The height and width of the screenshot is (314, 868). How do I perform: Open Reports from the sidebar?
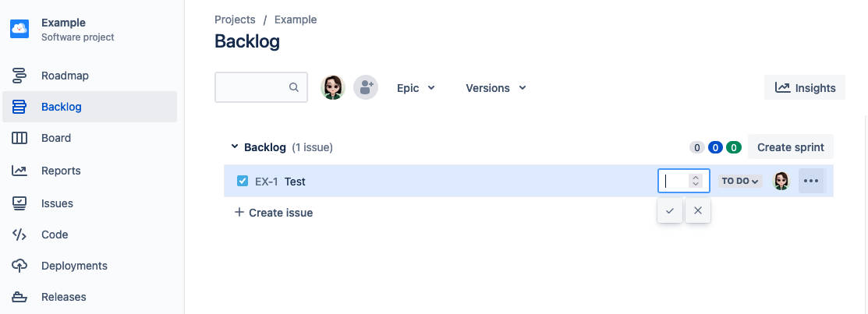point(61,171)
